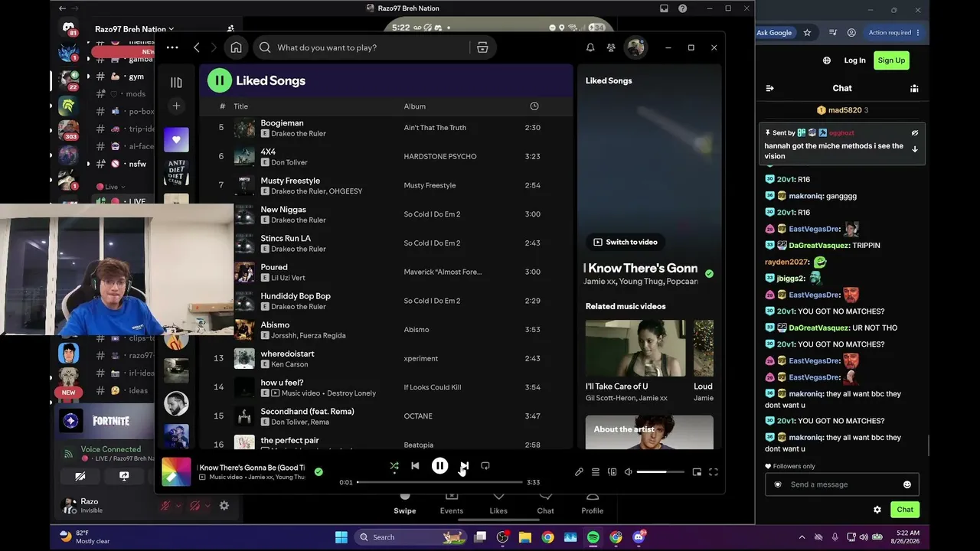The image size is (980, 551).
Task: Open the Spotify queue
Action: tap(596, 472)
